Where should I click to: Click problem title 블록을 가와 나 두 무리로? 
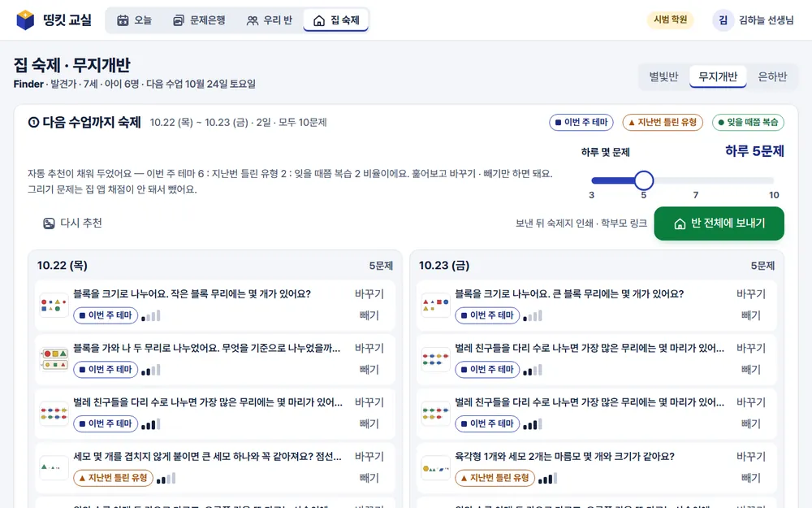(206, 349)
